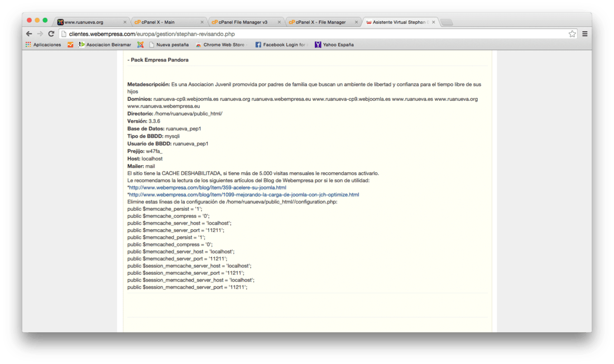Image resolution: width=614 pixels, height=364 pixels.
Task: Click the yellow macOS minimize window button
Action: point(37,20)
